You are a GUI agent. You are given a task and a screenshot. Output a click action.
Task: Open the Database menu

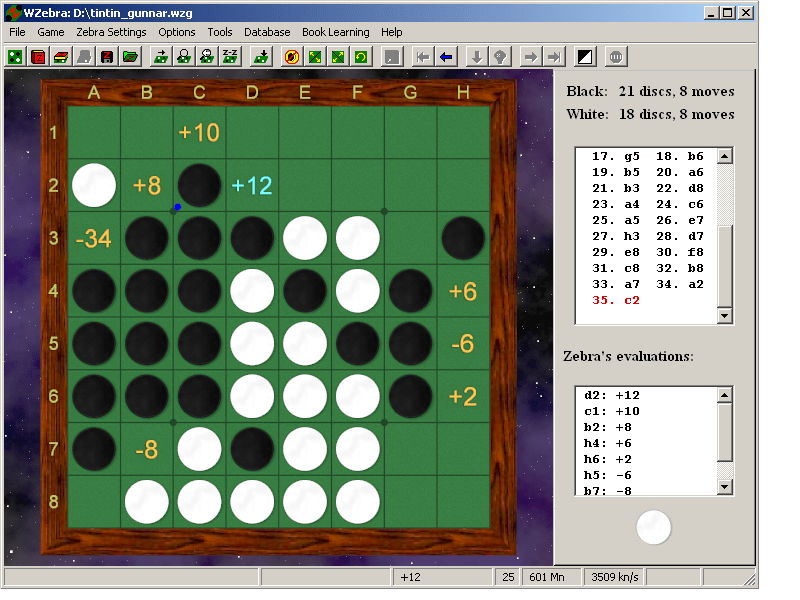tap(267, 32)
